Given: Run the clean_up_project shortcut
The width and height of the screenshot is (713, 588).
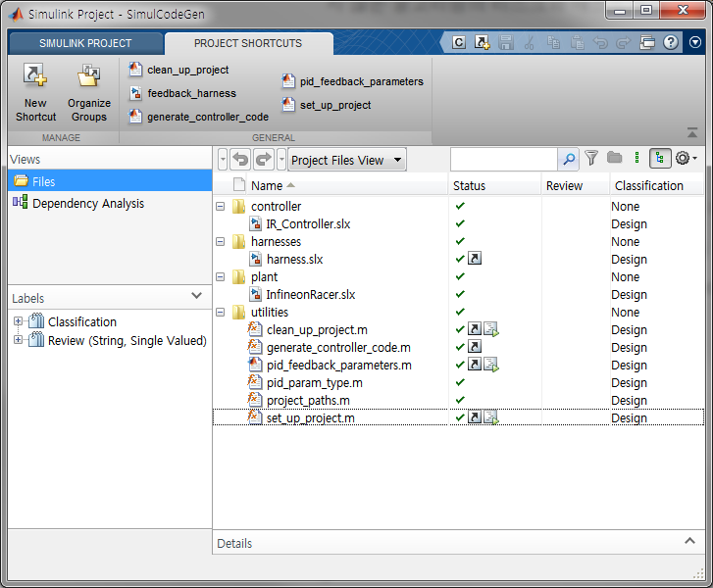Looking at the screenshot, I should 178,70.
